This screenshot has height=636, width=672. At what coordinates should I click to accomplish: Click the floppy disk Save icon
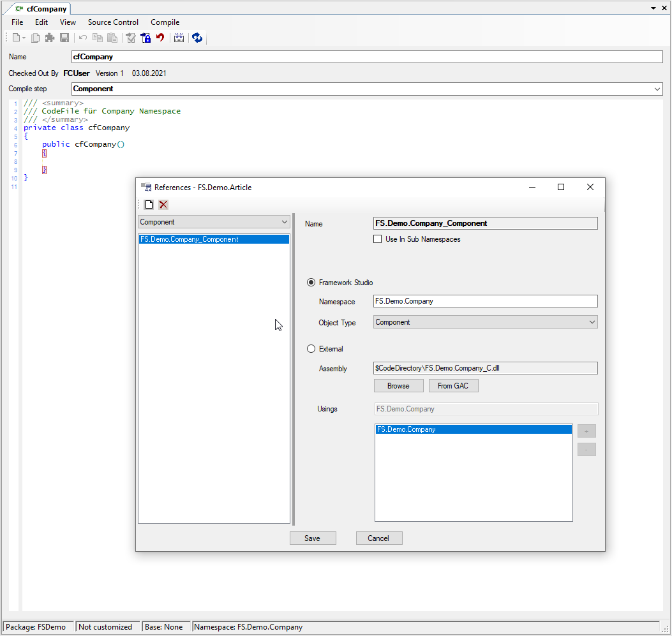pos(64,38)
